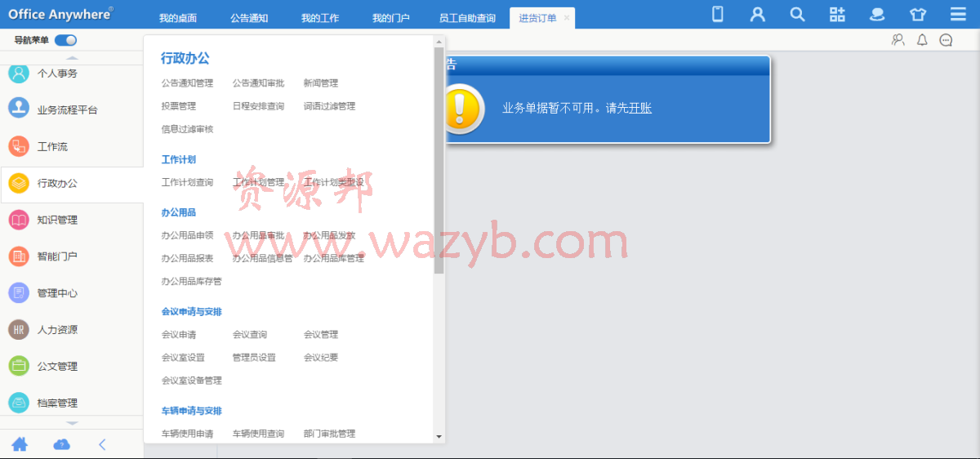Open the hamburger menu icon
The width and height of the screenshot is (980, 459).
point(958,14)
